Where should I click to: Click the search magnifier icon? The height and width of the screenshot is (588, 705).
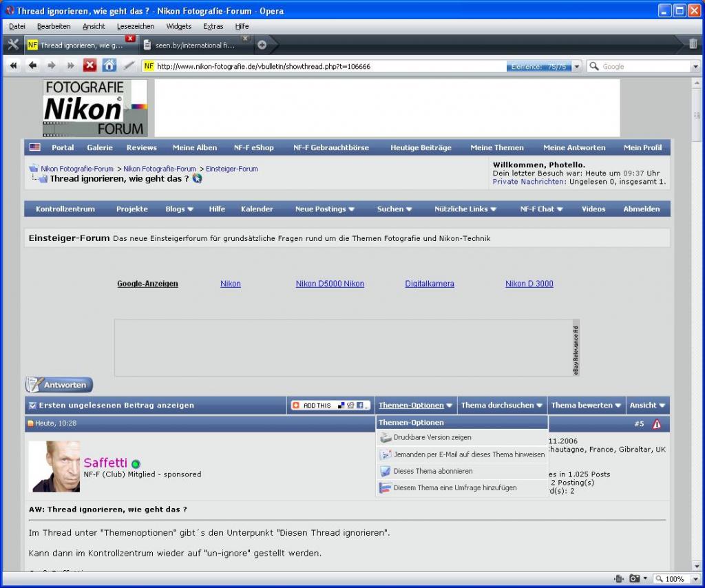click(594, 67)
